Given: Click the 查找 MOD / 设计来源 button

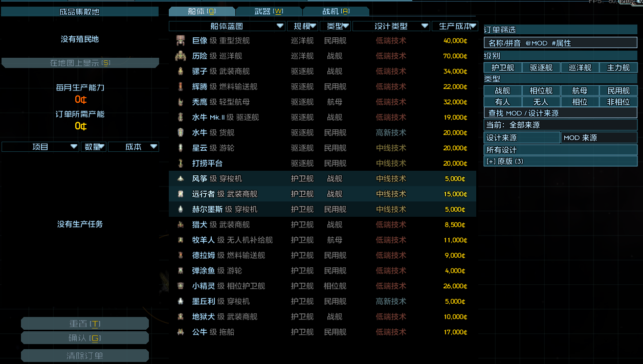Looking at the screenshot, I should 561,113.
